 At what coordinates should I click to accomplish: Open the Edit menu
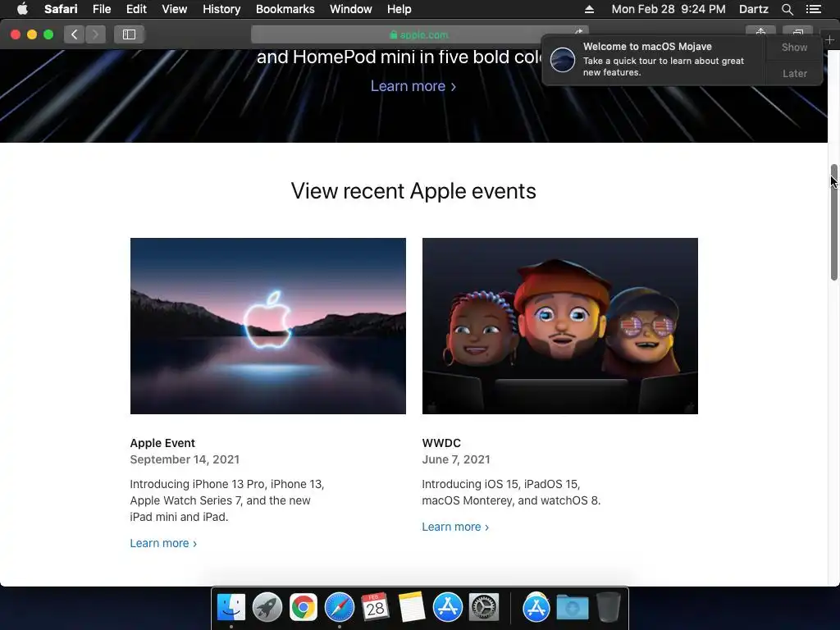(x=136, y=9)
